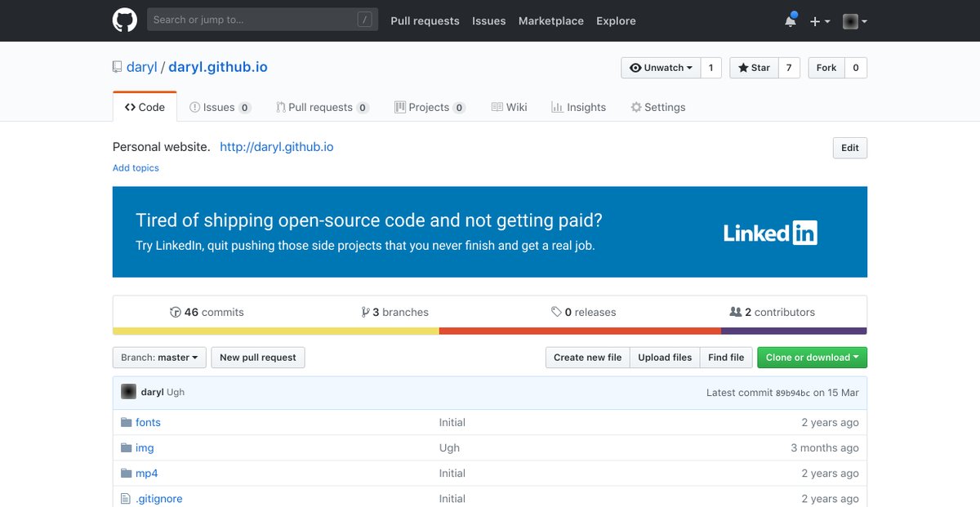Viewport: 980px width, 507px height.
Task: Click the yellow language bar segment
Action: [x=275, y=331]
